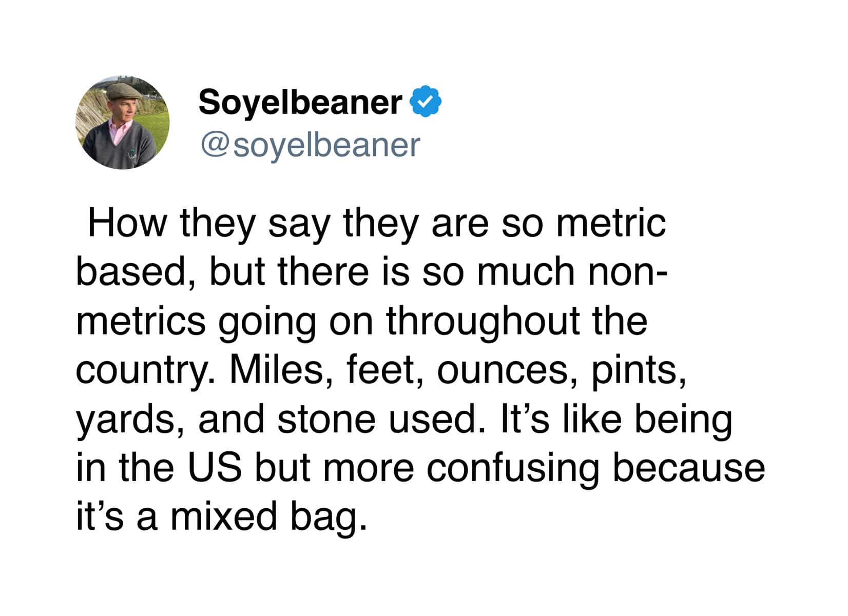Select the word "yards" in the tweet
The width and height of the screenshot is (848, 616).
click(130, 419)
